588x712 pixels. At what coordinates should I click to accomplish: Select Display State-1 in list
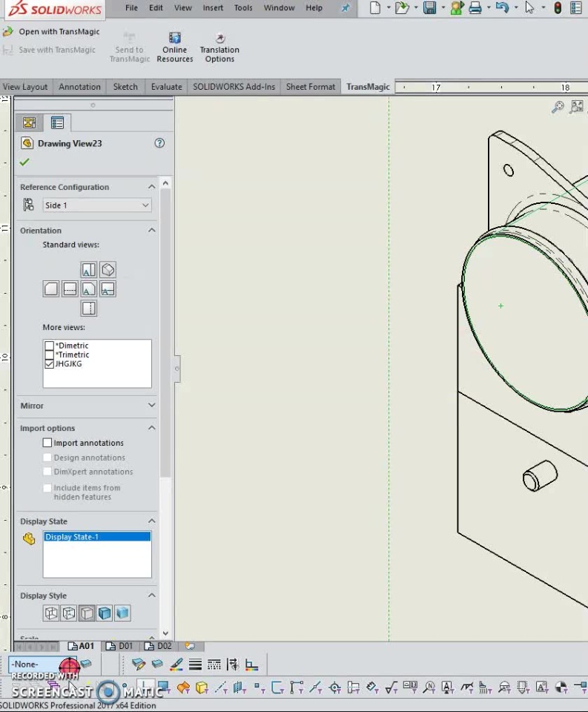point(97,537)
